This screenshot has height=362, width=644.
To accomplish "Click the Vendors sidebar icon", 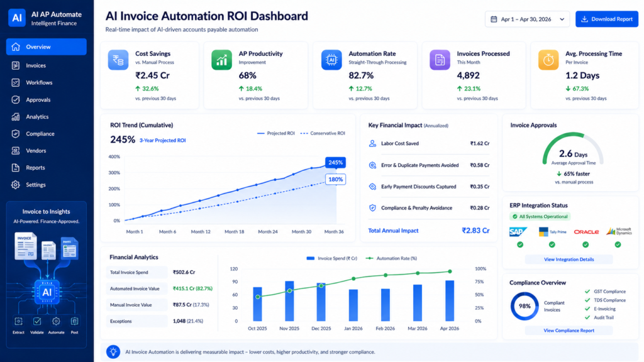I will tap(16, 151).
